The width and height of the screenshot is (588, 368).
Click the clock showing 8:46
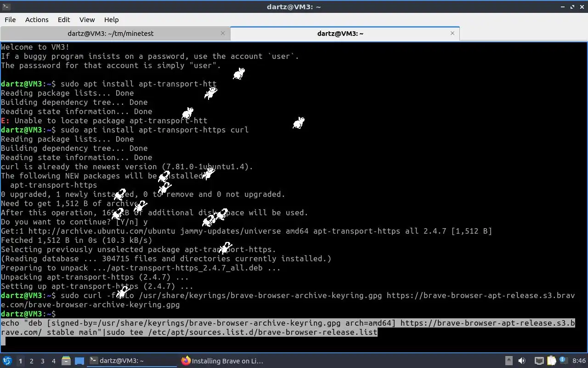[x=579, y=361]
